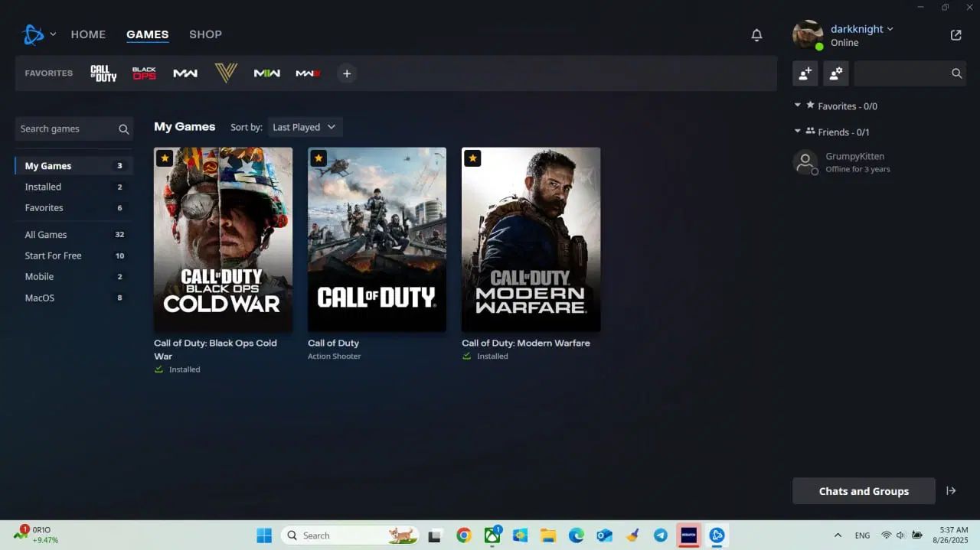Click the friends search magnifier icon
The image size is (980, 550).
coord(956,73)
